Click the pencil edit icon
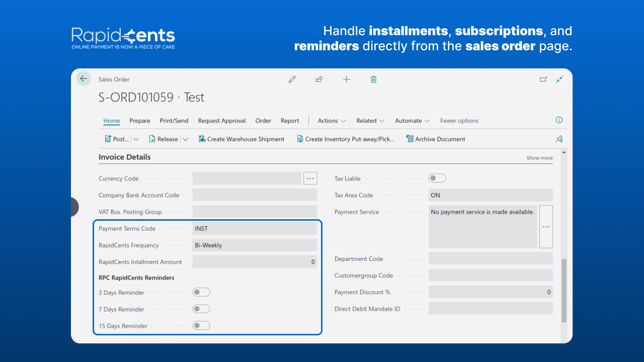The height and width of the screenshot is (362, 644). (292, 79)
